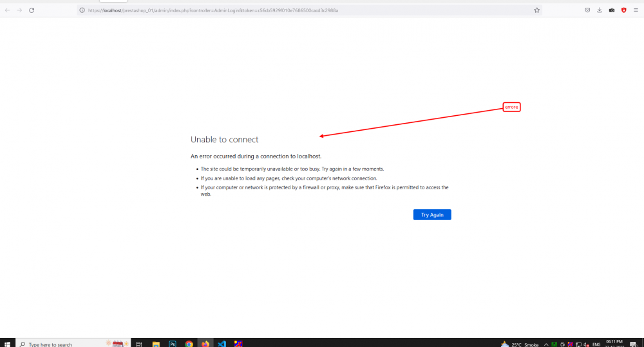The height and width of the screenshot is (347, 644).
Task: Open Visual Studio Code from taskbar
Action: point(222,344)
